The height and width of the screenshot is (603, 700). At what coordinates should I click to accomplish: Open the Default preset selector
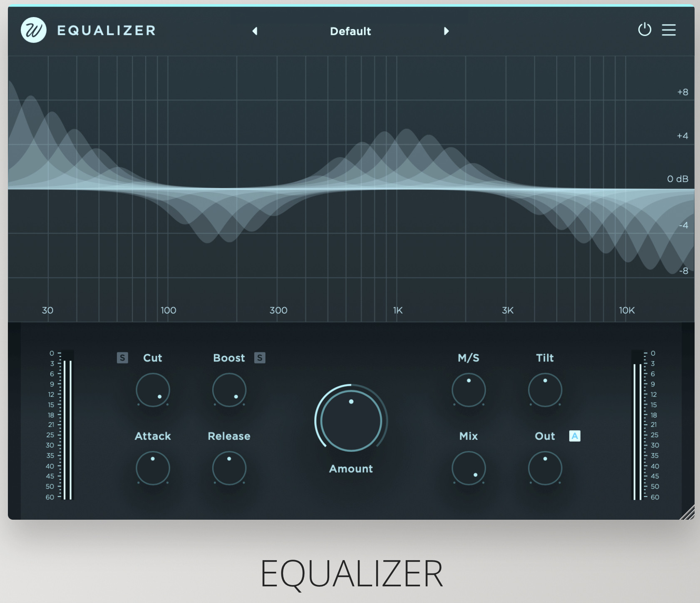point(350,31)
